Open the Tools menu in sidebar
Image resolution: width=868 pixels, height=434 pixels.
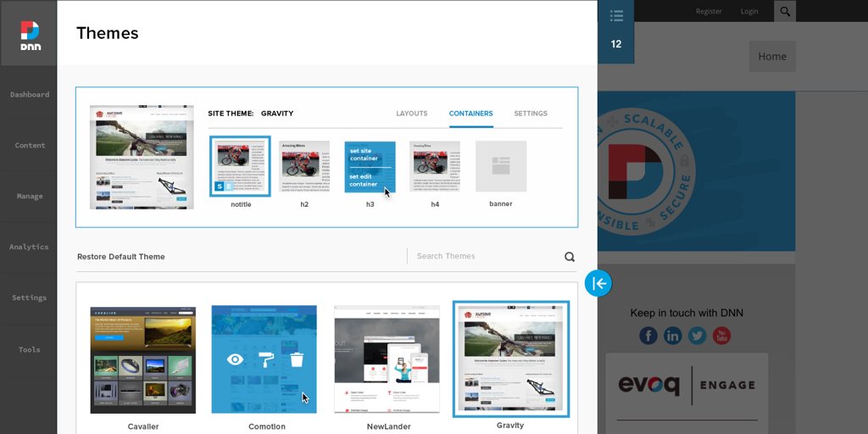(29, 349)
